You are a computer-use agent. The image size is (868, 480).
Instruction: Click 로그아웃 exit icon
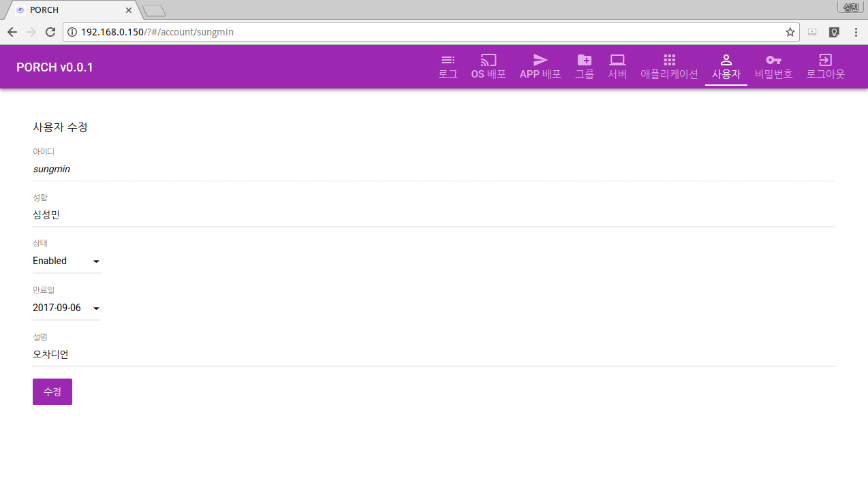[825, 60]
